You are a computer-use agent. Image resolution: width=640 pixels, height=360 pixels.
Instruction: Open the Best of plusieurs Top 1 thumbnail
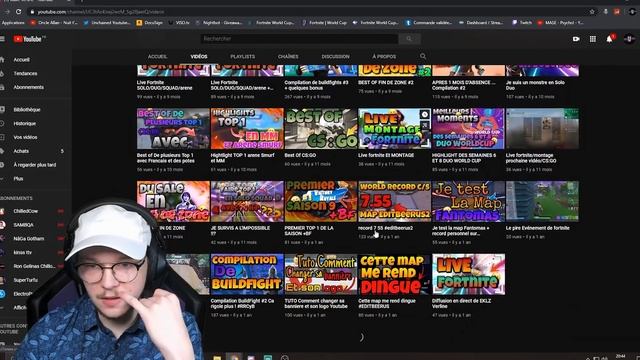173,129
